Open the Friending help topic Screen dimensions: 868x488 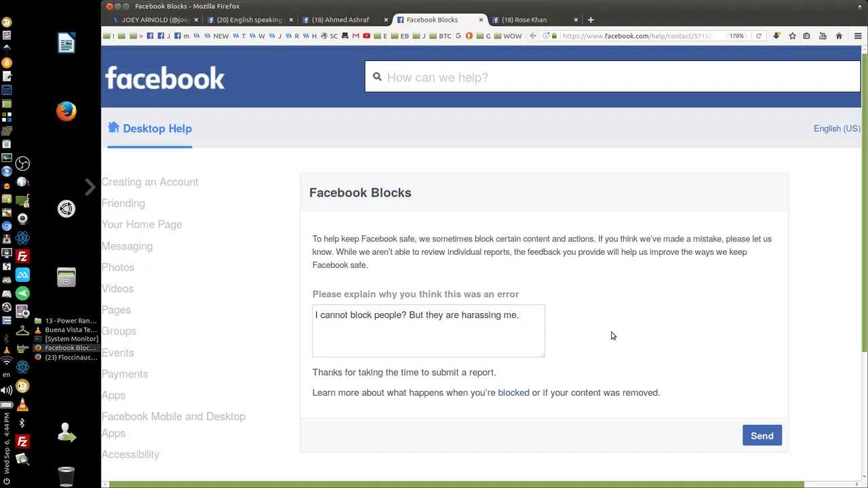(123, 203)
